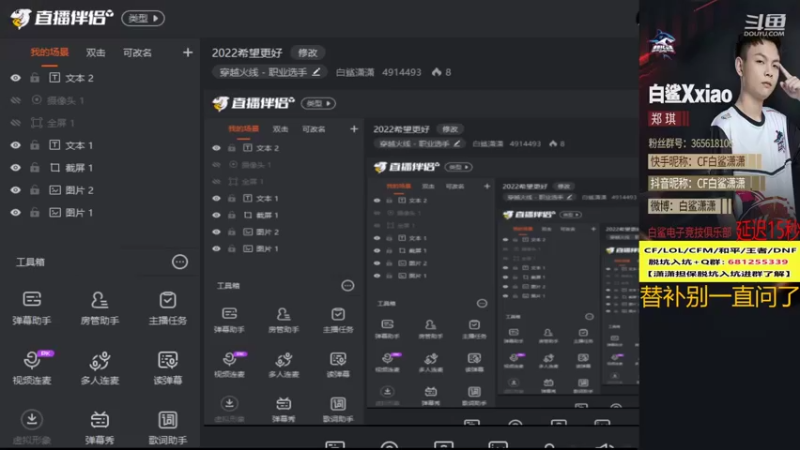Image resolution: width=800 pixels, height=450 pixels.
Task: Click the Q群 number 681255339 on yellow banner
Action: [x=758, y=262]
